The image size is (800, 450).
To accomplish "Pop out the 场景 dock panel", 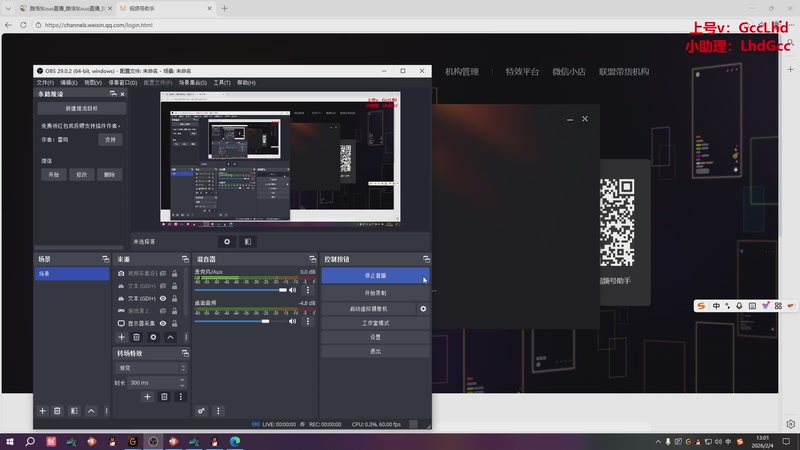I will [x=105, y=259].
